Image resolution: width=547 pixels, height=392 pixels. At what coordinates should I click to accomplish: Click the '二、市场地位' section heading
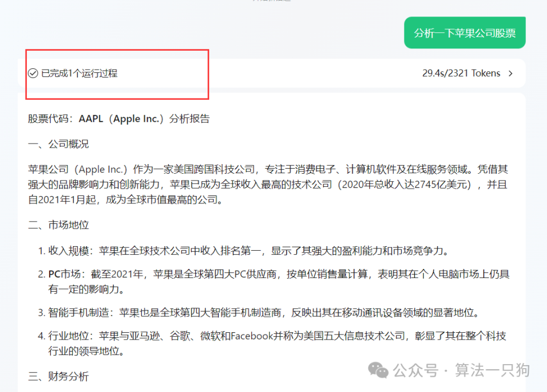tap(58, 225)
